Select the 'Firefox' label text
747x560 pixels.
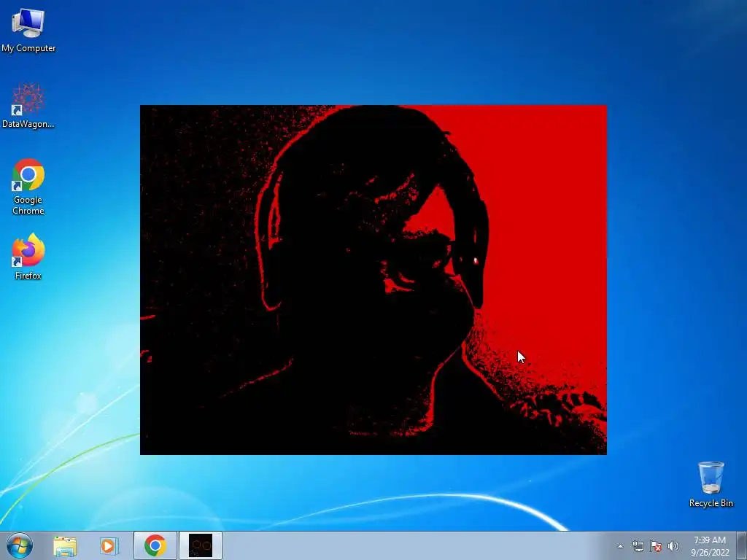pos(28,276)
